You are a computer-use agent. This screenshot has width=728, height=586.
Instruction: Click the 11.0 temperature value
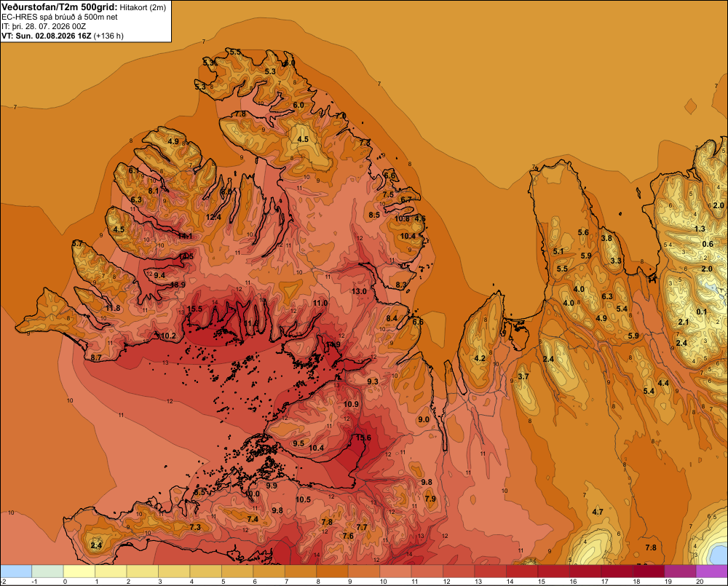[x=320, y=303]
